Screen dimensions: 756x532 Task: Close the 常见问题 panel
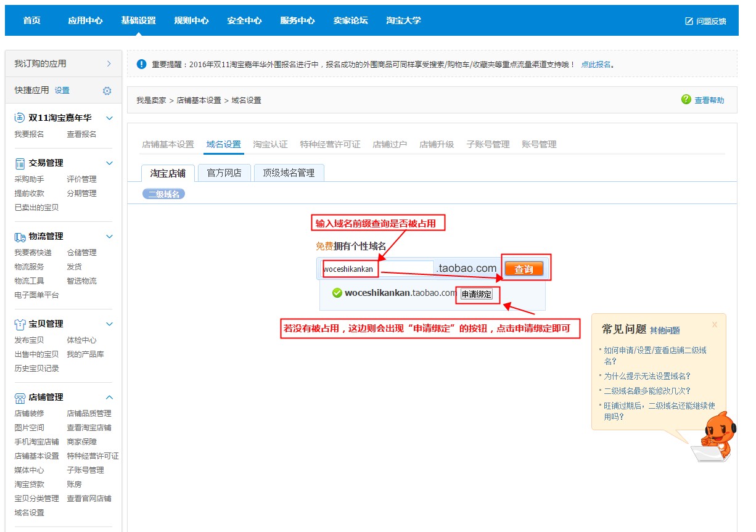715,324
